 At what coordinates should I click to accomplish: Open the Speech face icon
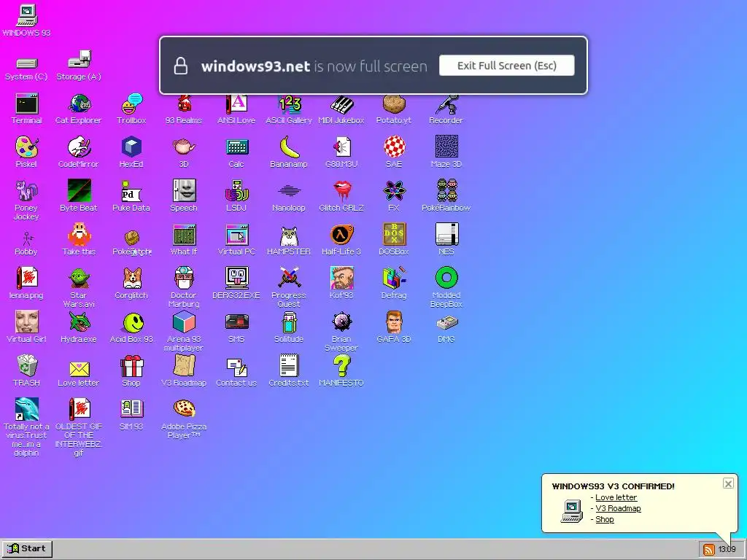pyautogui.click(x=184, y=191)
